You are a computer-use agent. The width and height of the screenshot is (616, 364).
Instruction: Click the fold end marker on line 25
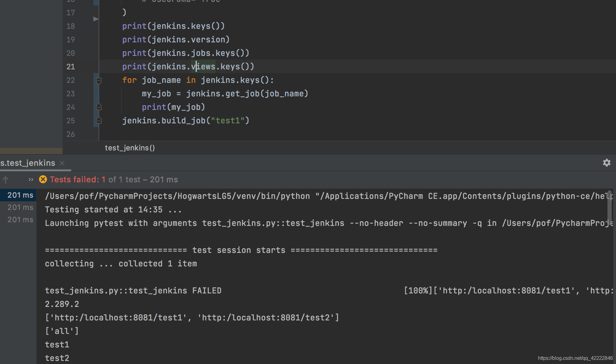(x=99, y=121)
